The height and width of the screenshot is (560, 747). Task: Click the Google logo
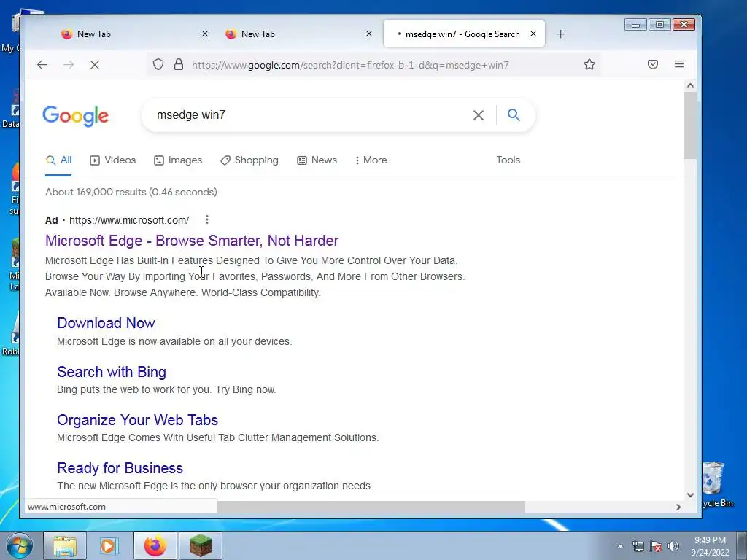(x=75, y=116)
